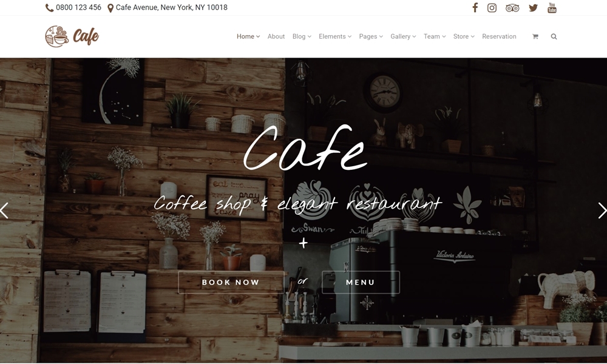The image size is (607, 364).
Task: Expand the Gallery dropdown menu
Action: coord(403,36)
